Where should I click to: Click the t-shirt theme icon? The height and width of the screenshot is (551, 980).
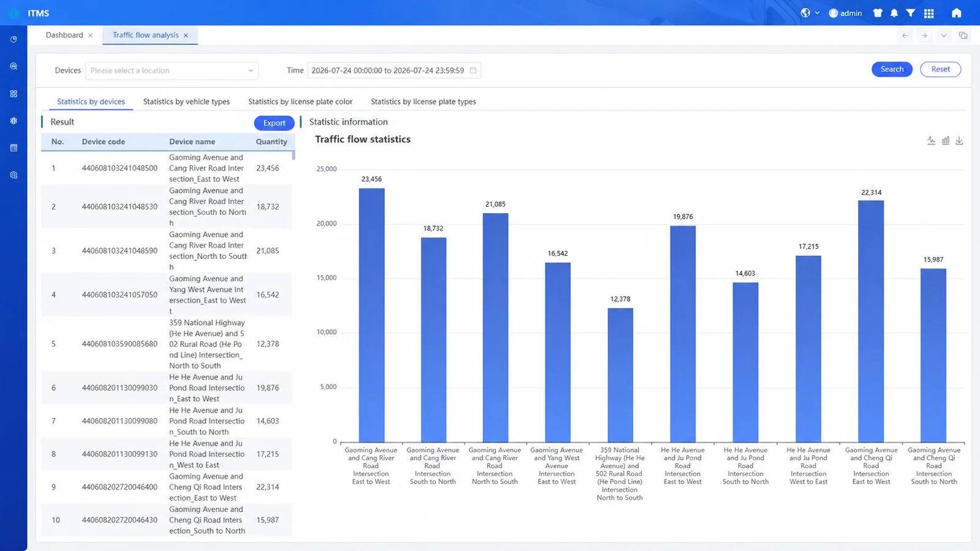click(x=878, y=13)
